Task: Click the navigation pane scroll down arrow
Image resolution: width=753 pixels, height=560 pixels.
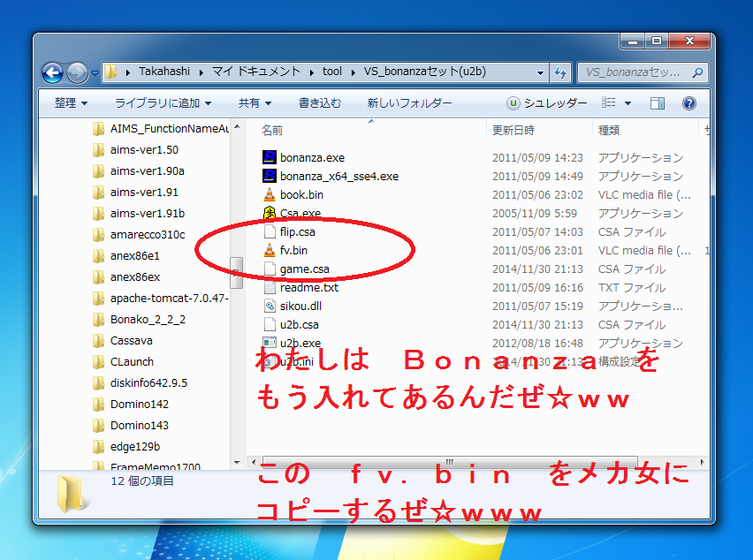Action: (x=237, y=463)
